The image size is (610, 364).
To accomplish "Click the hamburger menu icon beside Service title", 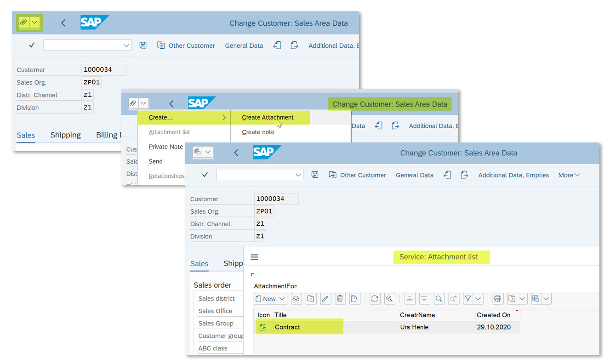I will click(x=254, y=257).
